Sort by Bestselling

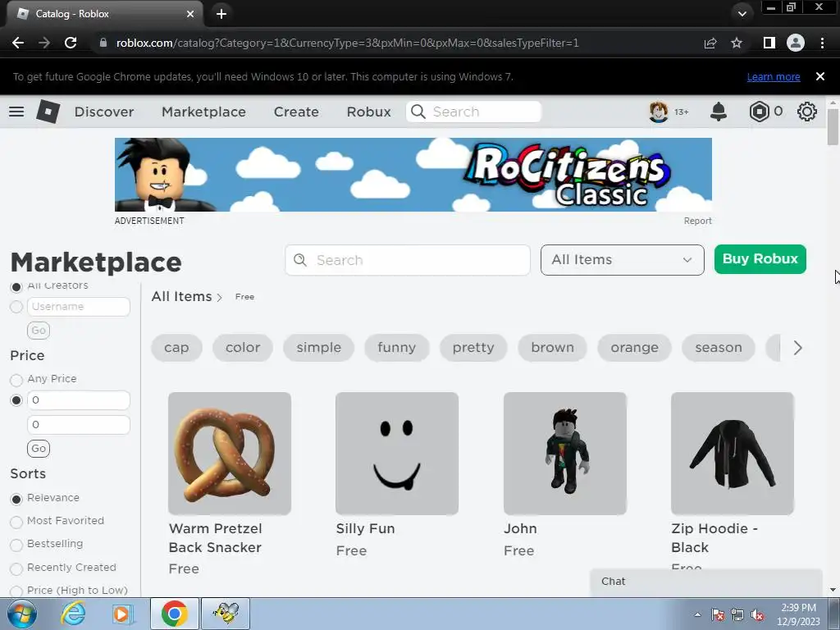click(x=16, y=545)
